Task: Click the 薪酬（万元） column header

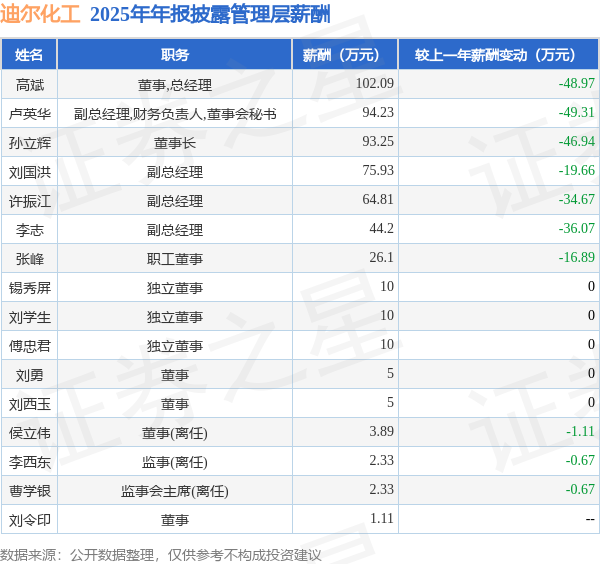Action: click(x=345, y=55)
